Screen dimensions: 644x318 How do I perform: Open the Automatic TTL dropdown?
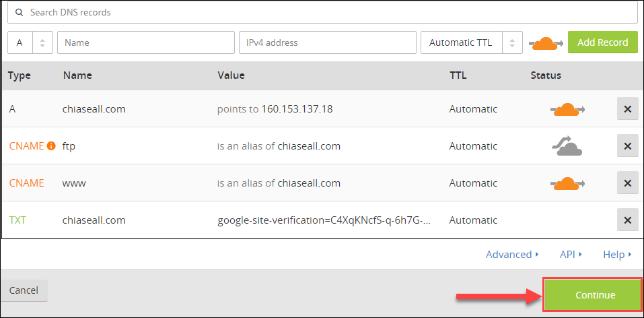click(472, 42)
